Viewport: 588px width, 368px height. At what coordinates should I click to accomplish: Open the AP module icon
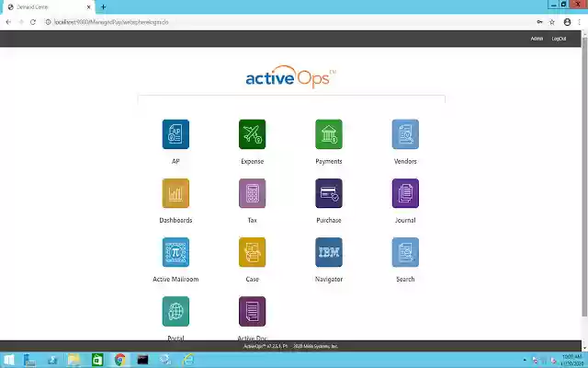175,134
